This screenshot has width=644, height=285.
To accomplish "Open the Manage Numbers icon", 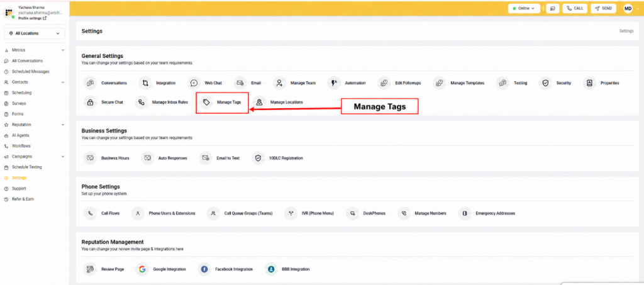I will [404, 213].
